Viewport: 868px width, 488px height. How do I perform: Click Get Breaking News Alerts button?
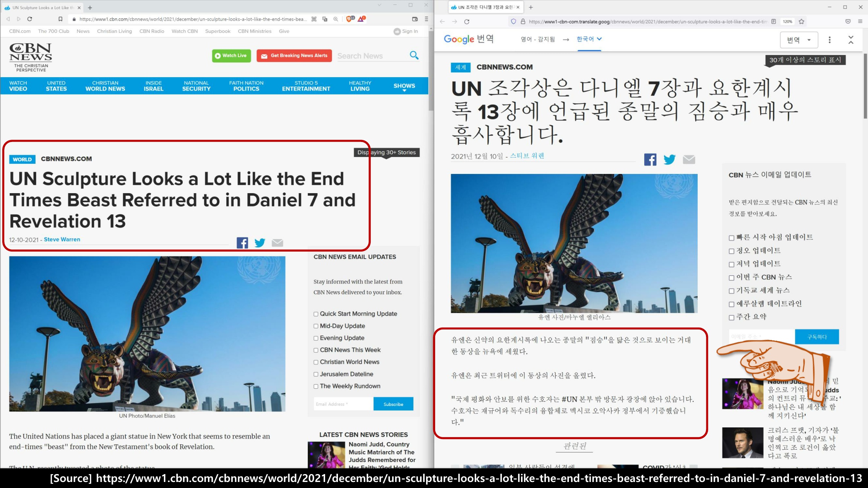point(294,56)
